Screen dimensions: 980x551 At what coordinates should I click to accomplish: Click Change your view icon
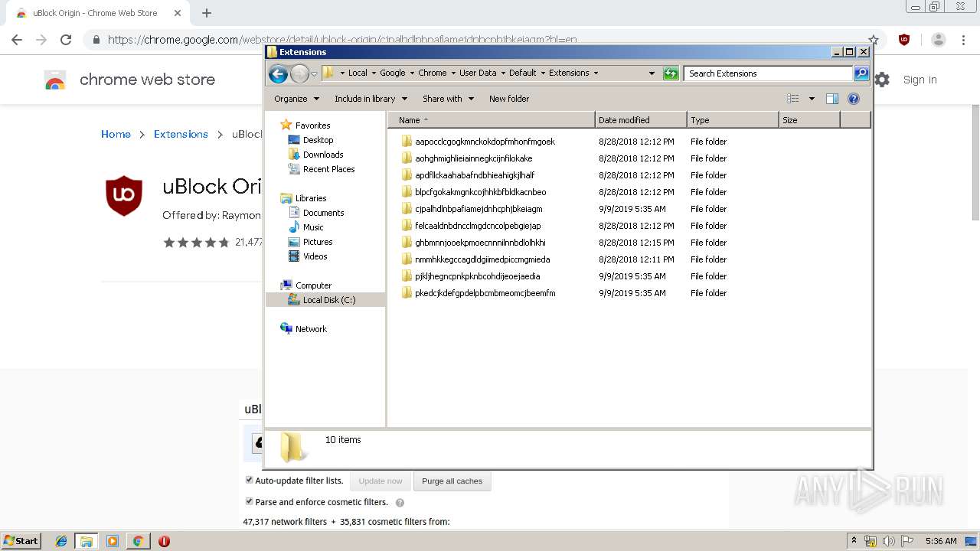pyautogui.click(x=793, y=99)
